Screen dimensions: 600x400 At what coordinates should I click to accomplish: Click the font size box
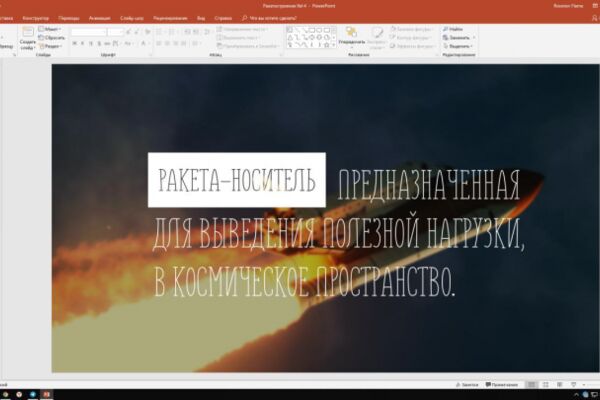115,32
